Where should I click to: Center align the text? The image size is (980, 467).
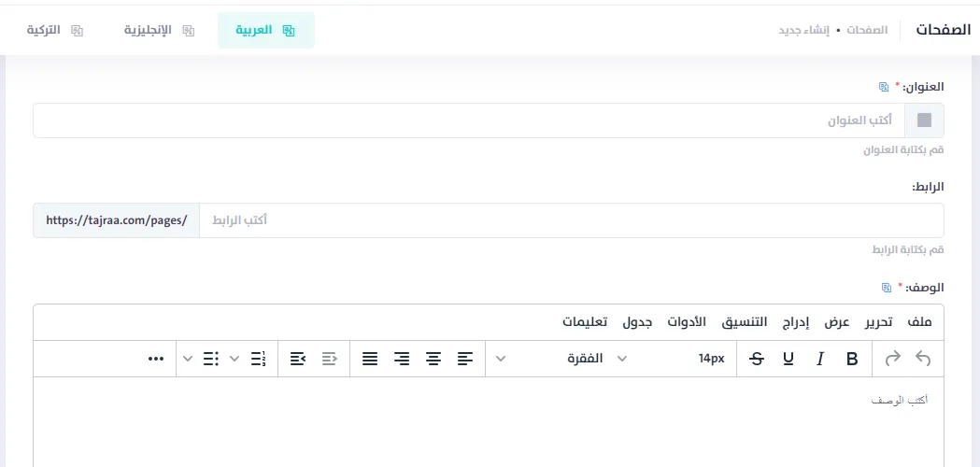[x=433, y=359]
